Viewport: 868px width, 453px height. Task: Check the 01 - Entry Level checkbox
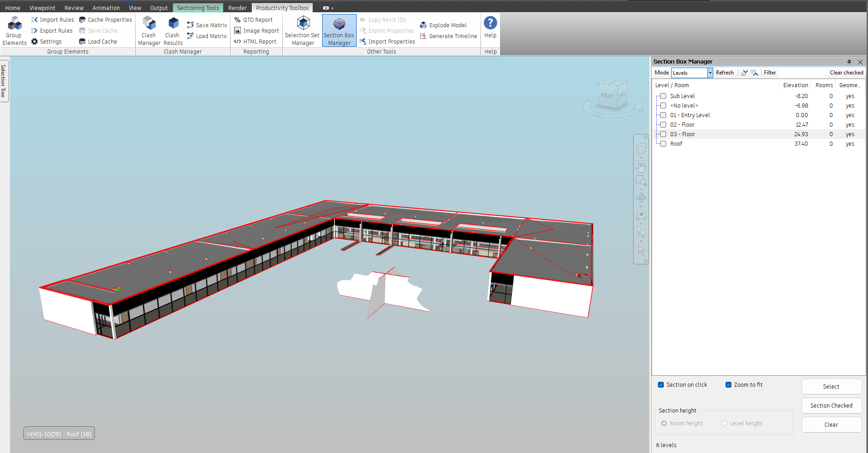[663, 115]
